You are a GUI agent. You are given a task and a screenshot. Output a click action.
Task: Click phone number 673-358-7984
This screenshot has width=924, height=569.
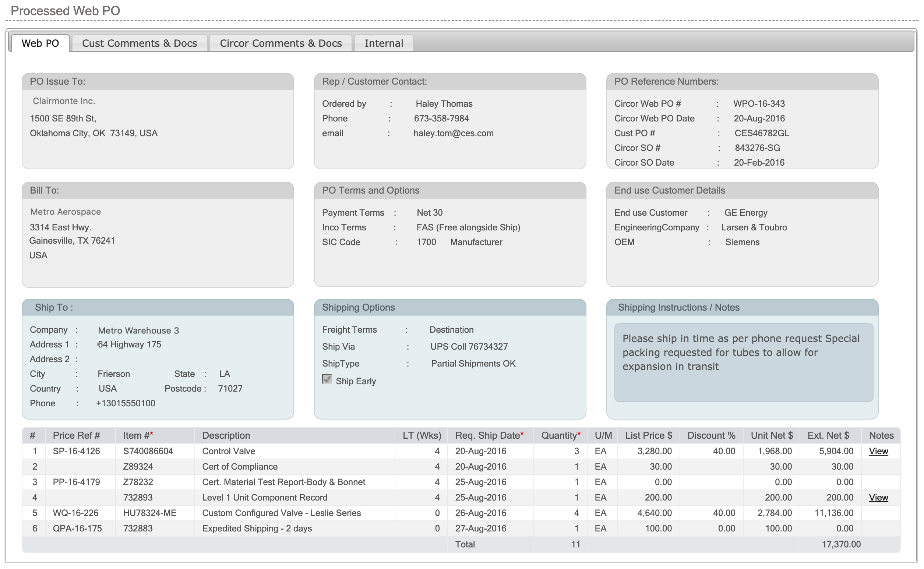click(x=441, y=119)
